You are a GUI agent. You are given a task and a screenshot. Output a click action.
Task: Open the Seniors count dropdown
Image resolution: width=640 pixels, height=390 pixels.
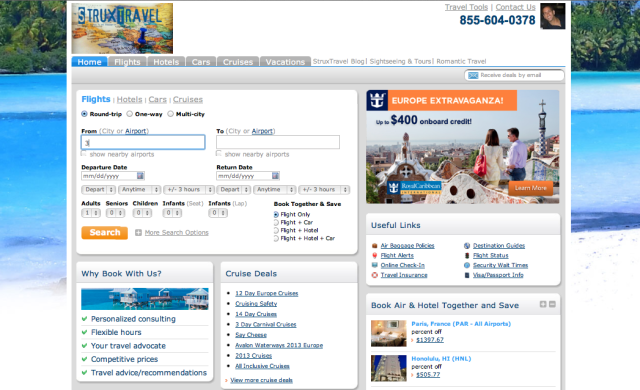[x=116, y=213]
